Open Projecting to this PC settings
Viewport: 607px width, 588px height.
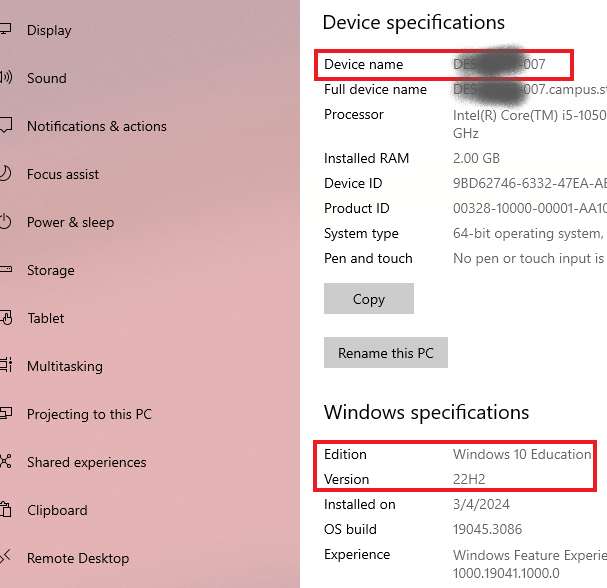pyautogui.click(x=89, y=414)
